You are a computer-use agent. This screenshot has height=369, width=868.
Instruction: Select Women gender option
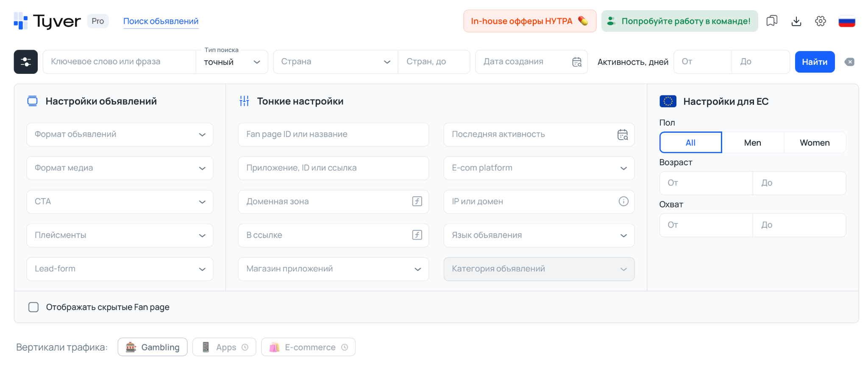point(814,143)
